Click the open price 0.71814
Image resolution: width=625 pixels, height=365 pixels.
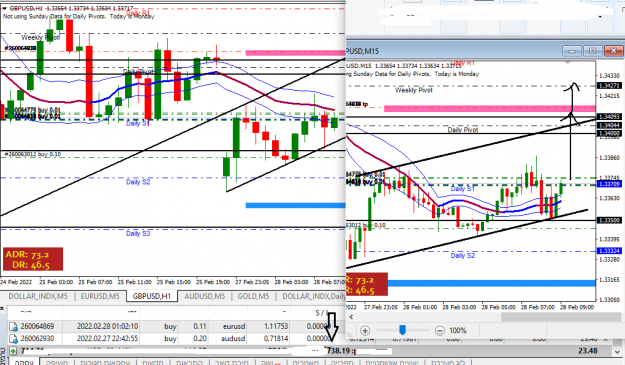[275, 339]
